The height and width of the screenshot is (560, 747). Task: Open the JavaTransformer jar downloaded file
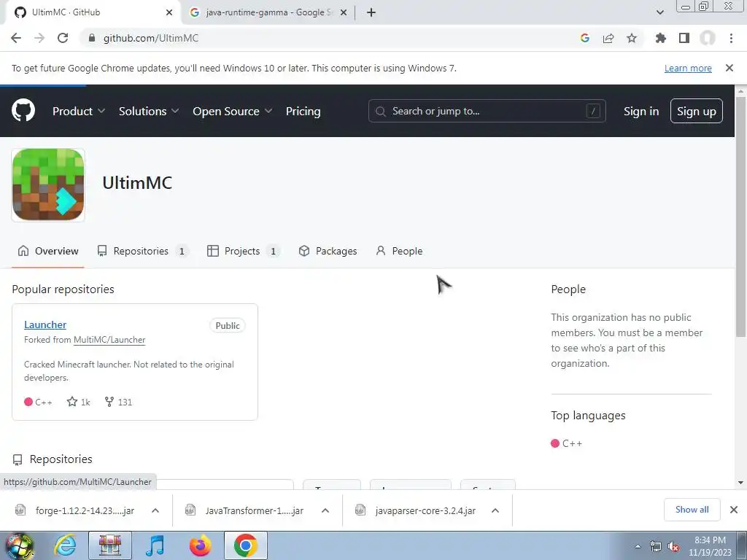click(x=255, y=510)
